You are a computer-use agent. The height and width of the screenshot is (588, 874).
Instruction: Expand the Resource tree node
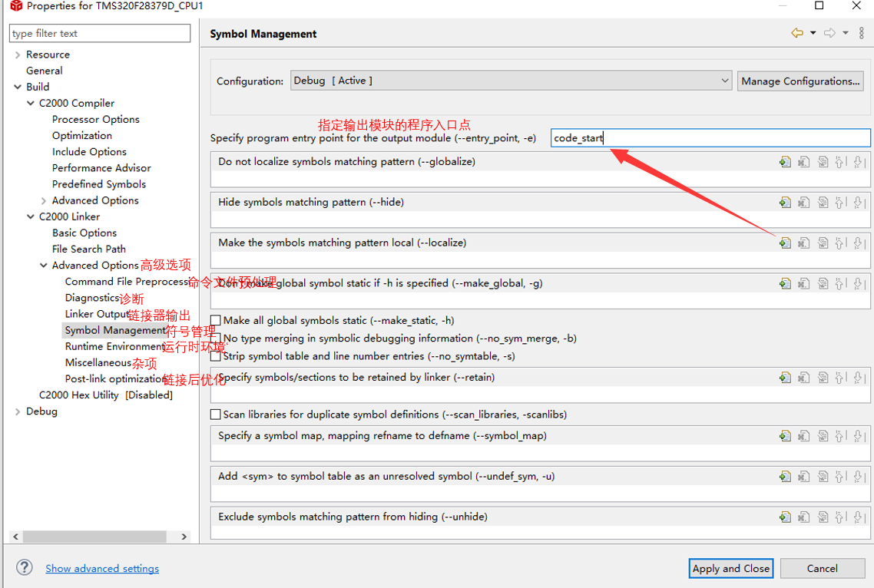(17, 55)
